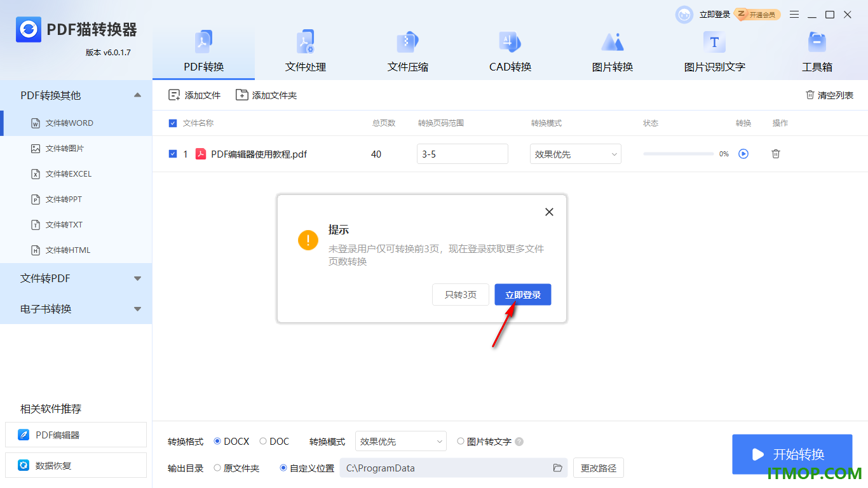
Task: Open the PDF转换 tab
Action: pyautogui.click(x=203, y=52)
